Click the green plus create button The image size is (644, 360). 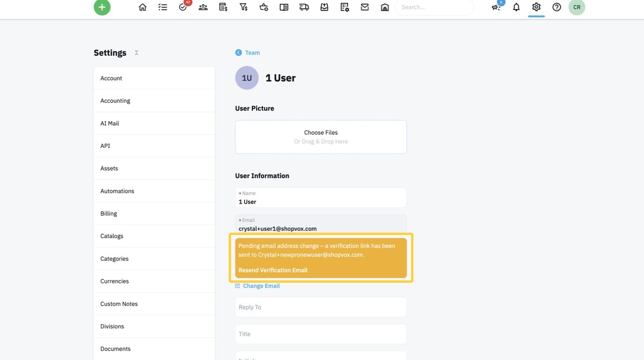click(102, 7)
